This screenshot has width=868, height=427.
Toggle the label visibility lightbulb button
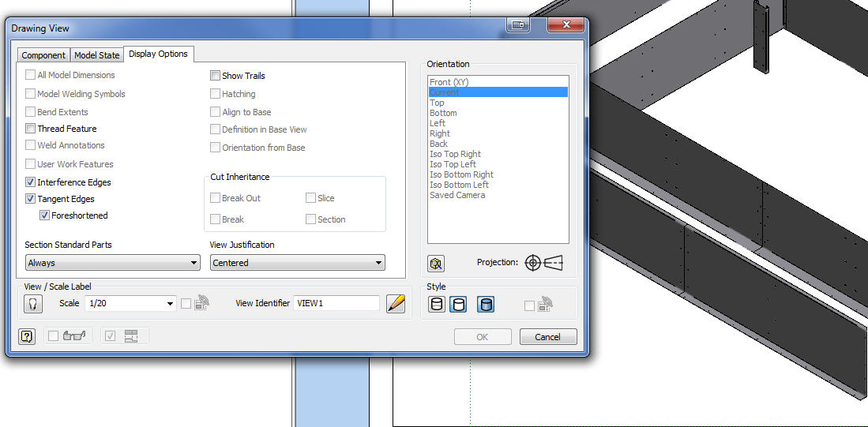32,304
